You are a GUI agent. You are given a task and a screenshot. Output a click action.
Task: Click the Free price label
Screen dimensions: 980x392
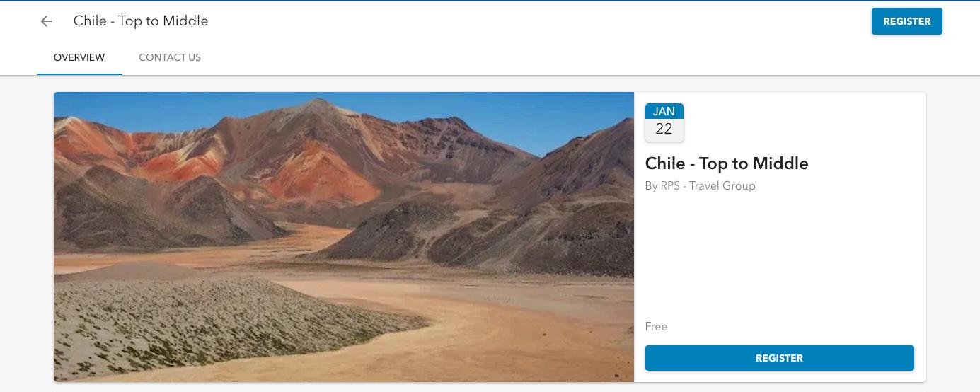coord(656,326)
